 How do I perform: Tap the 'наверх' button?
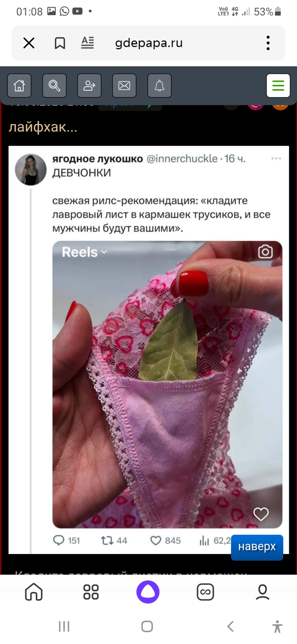click(x=257, y=547)
